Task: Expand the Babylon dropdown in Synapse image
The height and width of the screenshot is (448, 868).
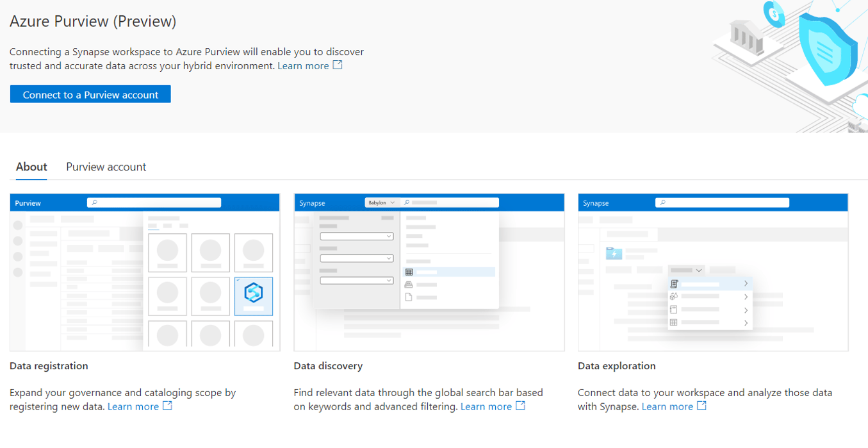Action: pyautogui.click(x=381, y=203)
